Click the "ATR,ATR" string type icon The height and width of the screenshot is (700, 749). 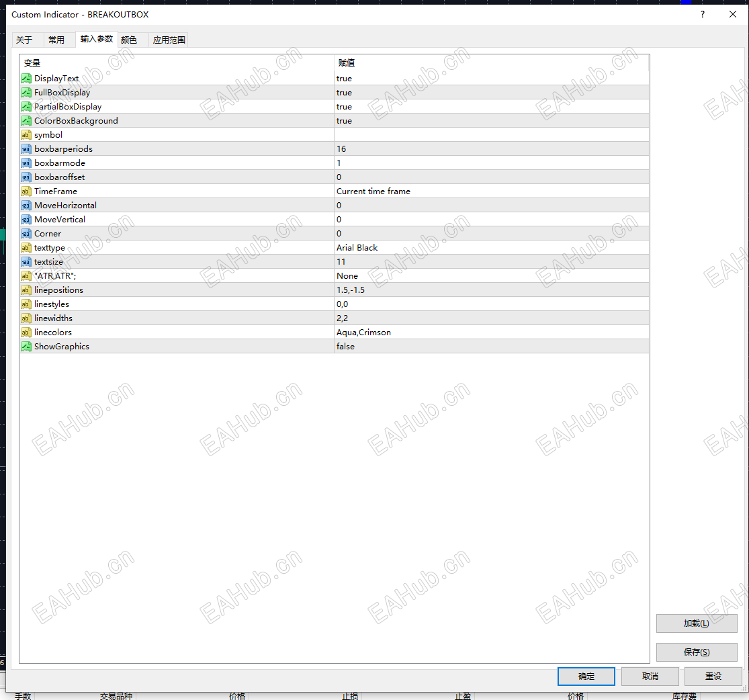pyautogui.click(x=26, y=275)
